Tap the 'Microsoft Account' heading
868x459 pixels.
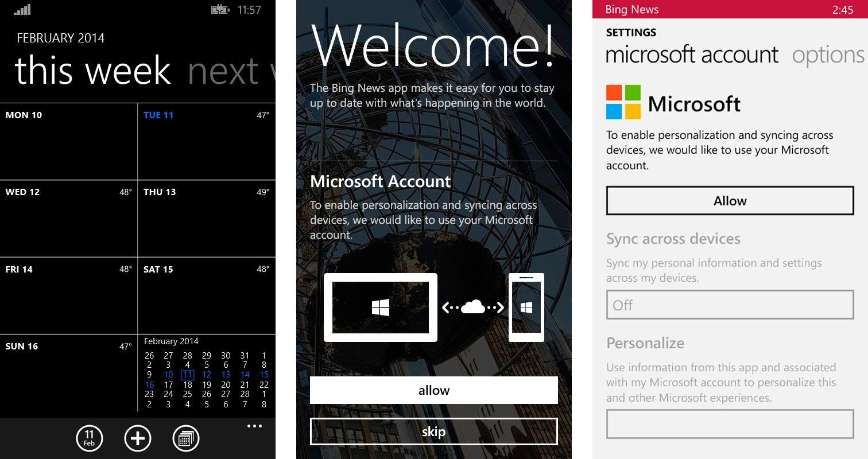point(381,181)
